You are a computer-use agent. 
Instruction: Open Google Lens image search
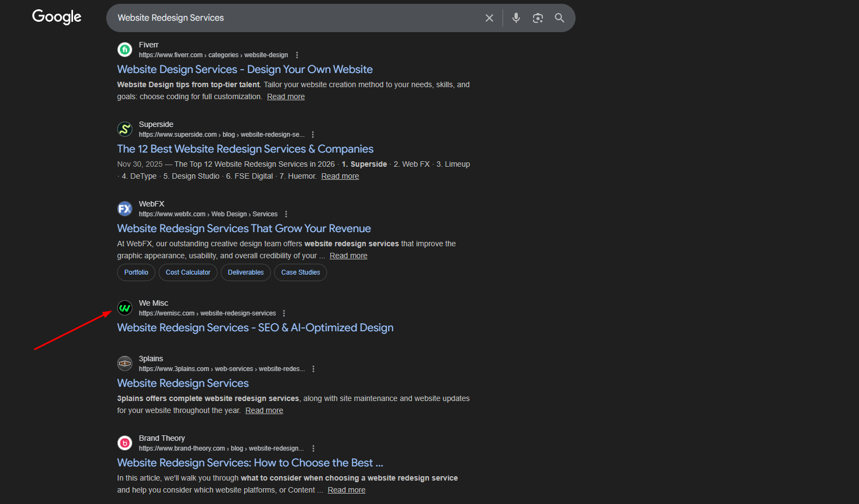537,18
